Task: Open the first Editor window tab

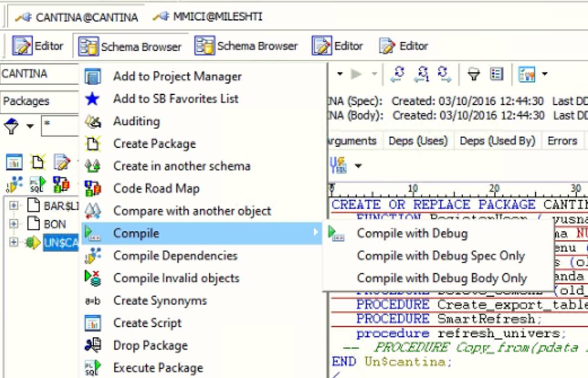Action: point(37,46)
